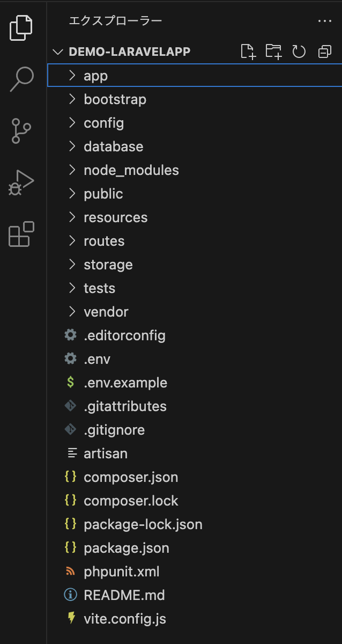
Task: Expand the app folder
Action: [x=95, y=76]
